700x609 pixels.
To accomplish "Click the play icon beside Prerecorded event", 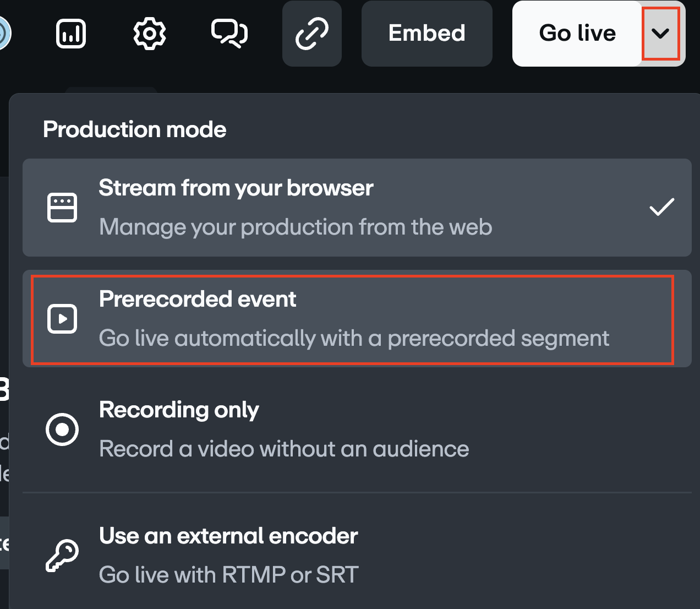I will coord(62,318).
